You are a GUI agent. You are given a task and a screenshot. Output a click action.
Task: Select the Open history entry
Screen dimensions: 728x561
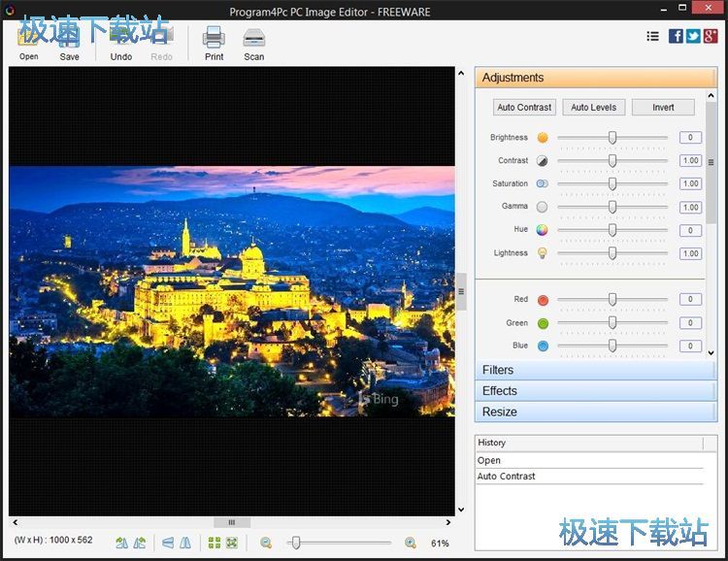tap(489, 461)
